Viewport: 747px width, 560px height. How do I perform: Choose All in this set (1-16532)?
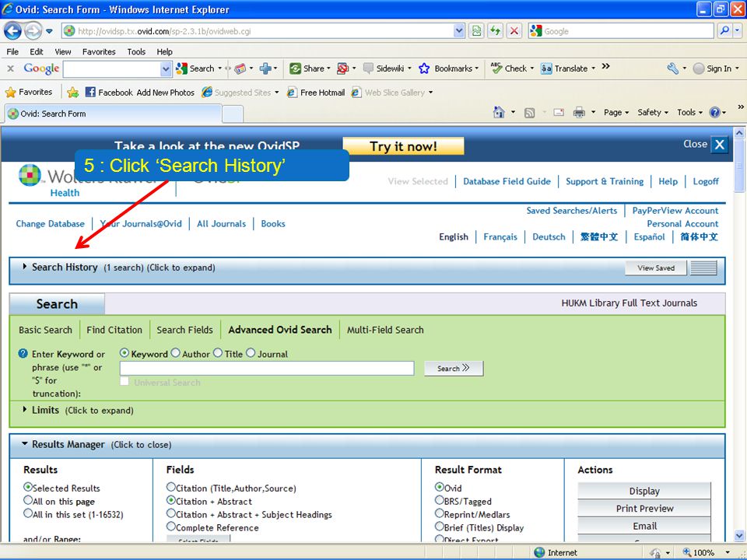pos(28,513)
